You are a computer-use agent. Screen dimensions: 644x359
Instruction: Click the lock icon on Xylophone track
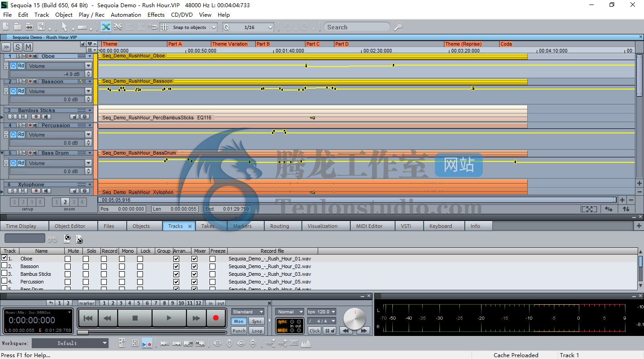75,191
